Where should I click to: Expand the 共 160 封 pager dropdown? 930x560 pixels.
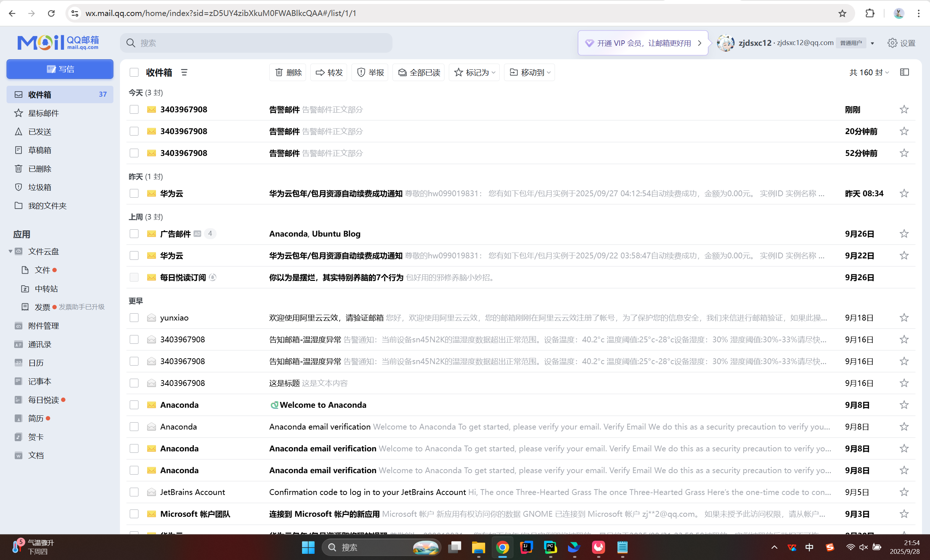[x=869, y=72]
